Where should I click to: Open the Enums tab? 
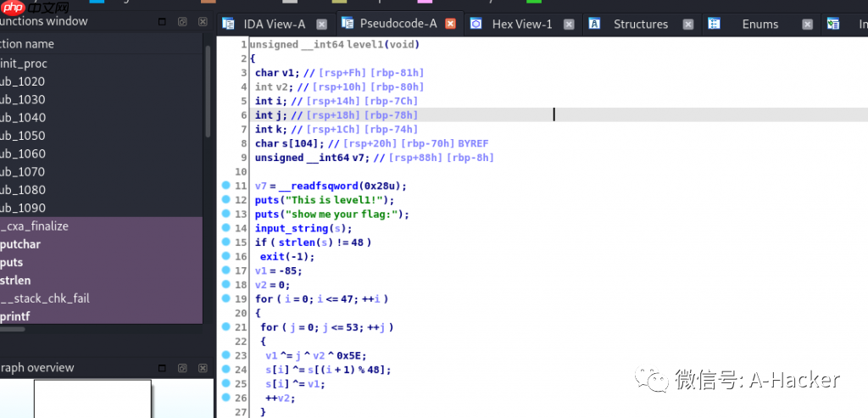(x=760, y=25)
